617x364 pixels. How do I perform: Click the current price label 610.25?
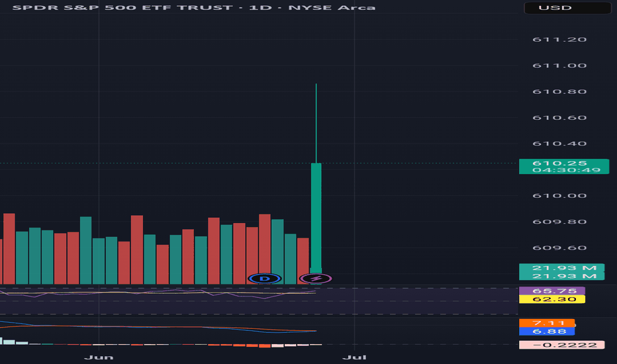point(559,163)
